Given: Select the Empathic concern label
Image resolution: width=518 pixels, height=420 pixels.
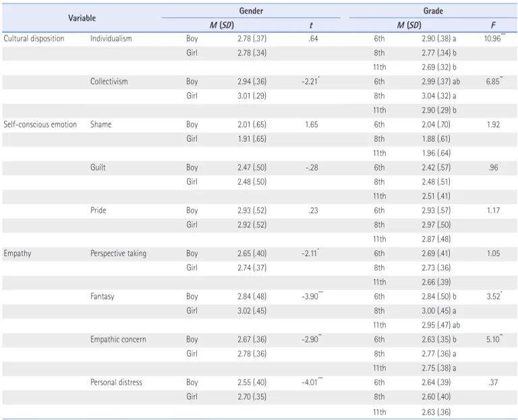Looking at the screenshot, I should 118,339.
